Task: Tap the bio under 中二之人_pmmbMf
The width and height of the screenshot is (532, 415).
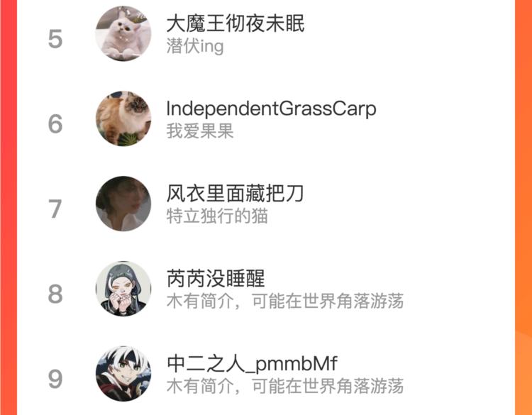Action: tap(285, 386)
